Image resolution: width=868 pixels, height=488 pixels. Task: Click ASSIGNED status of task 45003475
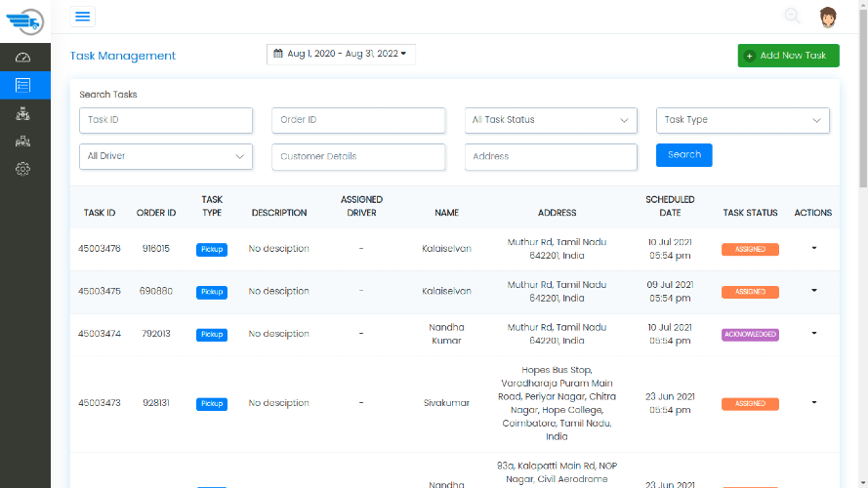tap(750, 292)
